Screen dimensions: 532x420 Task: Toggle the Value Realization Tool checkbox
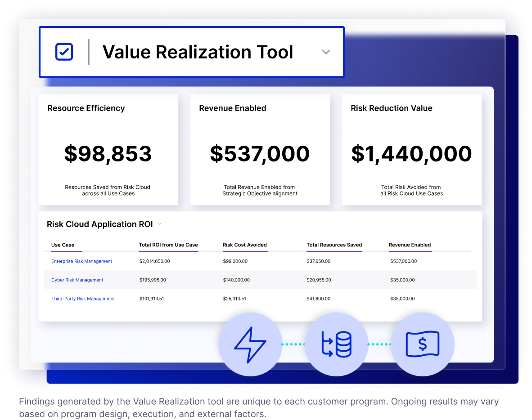tap(64, 52)
